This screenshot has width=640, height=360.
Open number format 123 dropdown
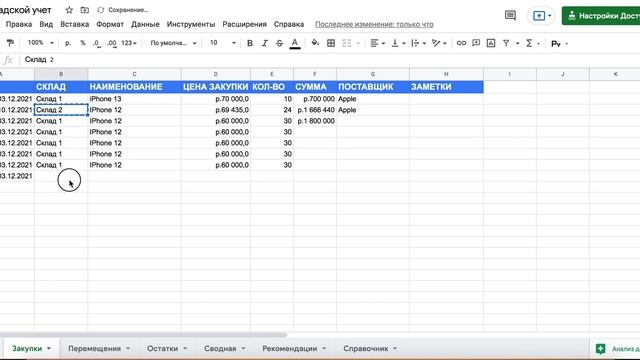(x=129, y=43)
